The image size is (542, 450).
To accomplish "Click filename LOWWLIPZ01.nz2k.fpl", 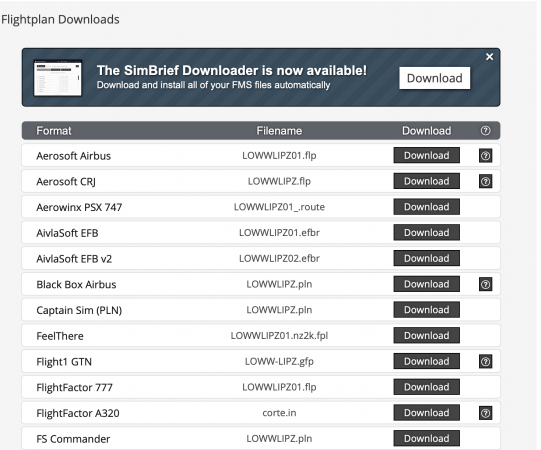I will 279,336.
